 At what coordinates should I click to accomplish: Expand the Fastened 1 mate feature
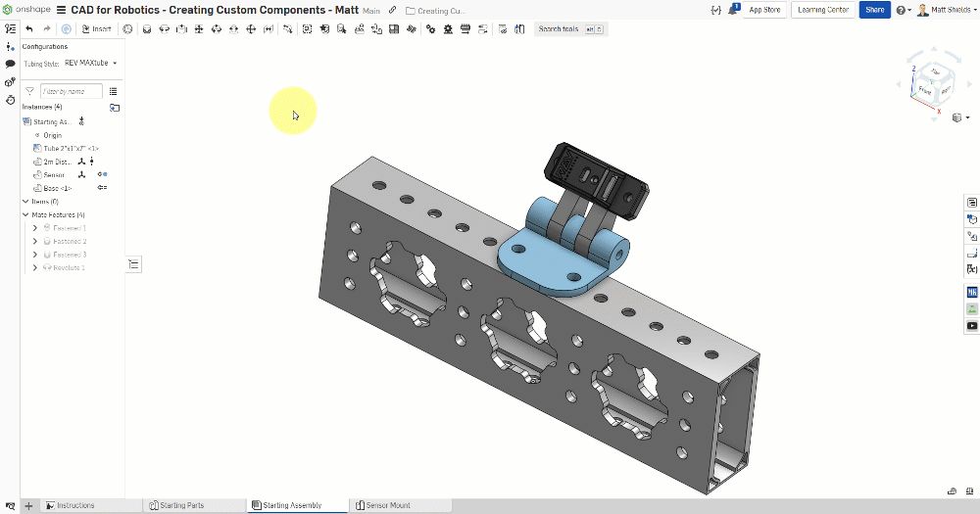(35, 228)
